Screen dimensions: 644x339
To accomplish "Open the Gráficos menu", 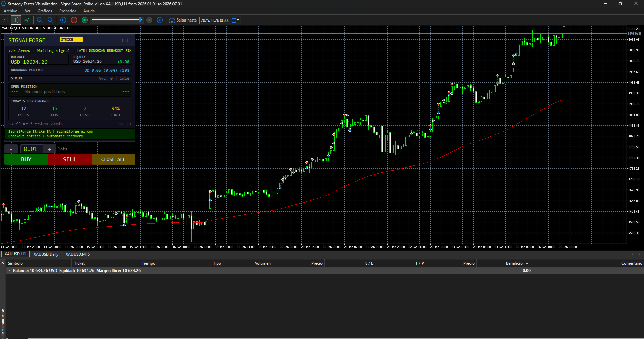I will [45, 11].
